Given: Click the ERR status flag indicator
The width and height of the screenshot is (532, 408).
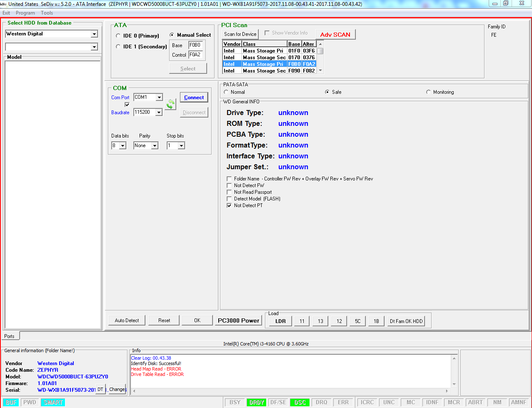Looking at the screenshot, I should [343, 403].
